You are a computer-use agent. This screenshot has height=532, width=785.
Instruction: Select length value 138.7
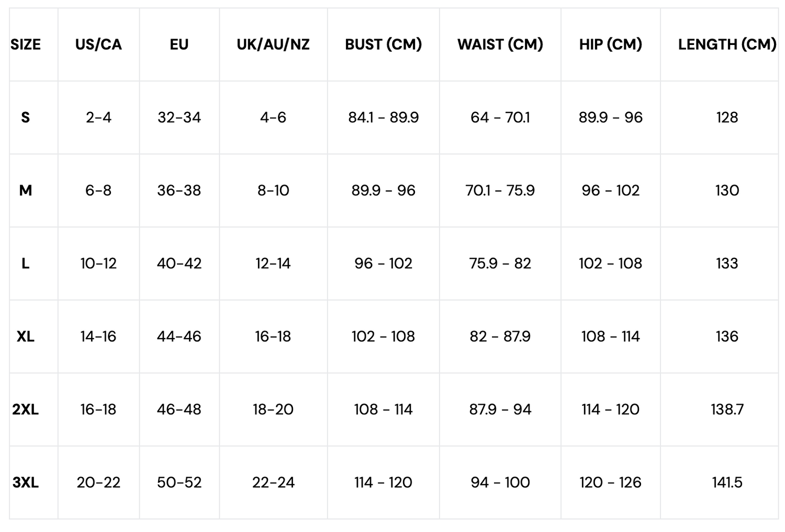coord(727,409)
